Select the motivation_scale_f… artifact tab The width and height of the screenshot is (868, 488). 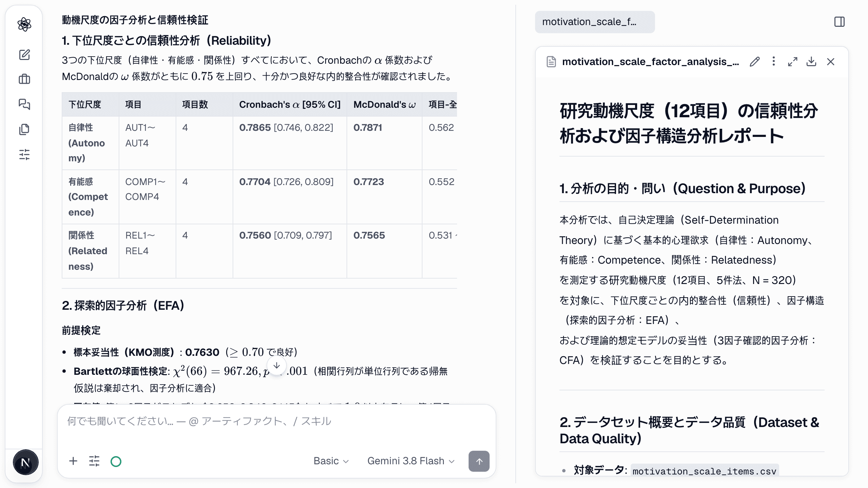pos(595,22)
